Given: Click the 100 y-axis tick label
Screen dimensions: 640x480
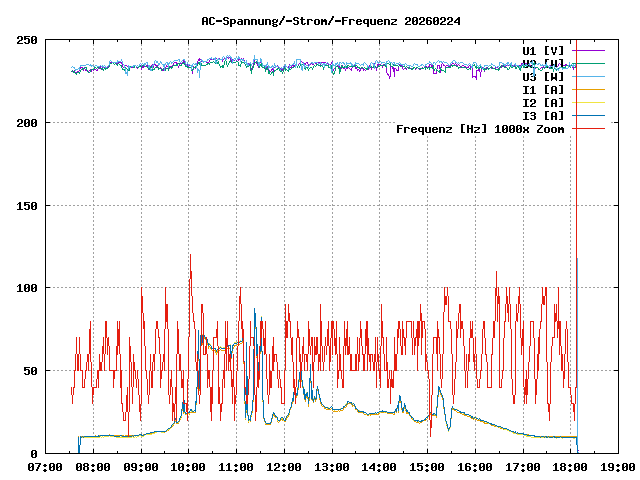Looking at the screenshot, I should [x=27, y=288].
